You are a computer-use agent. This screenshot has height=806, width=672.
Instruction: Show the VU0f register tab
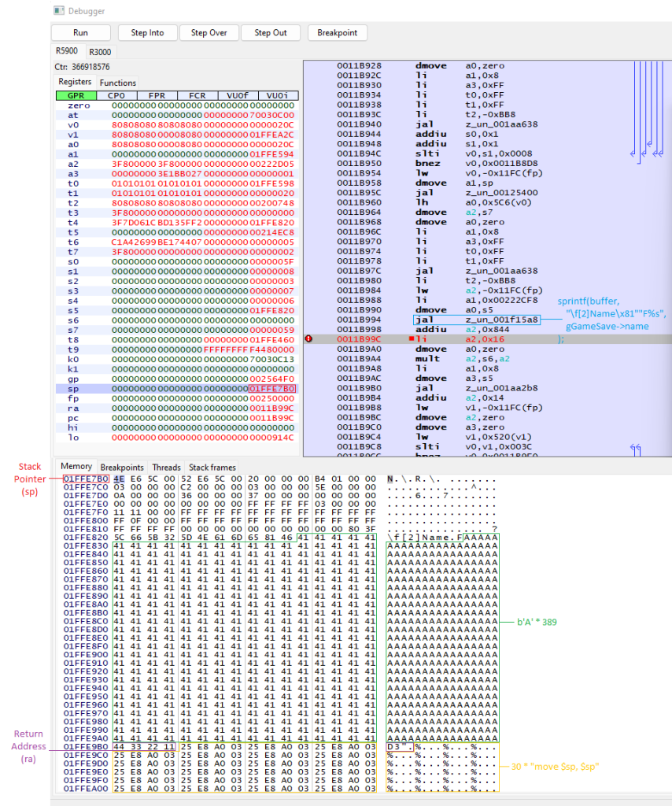click(x=238, y=95)
